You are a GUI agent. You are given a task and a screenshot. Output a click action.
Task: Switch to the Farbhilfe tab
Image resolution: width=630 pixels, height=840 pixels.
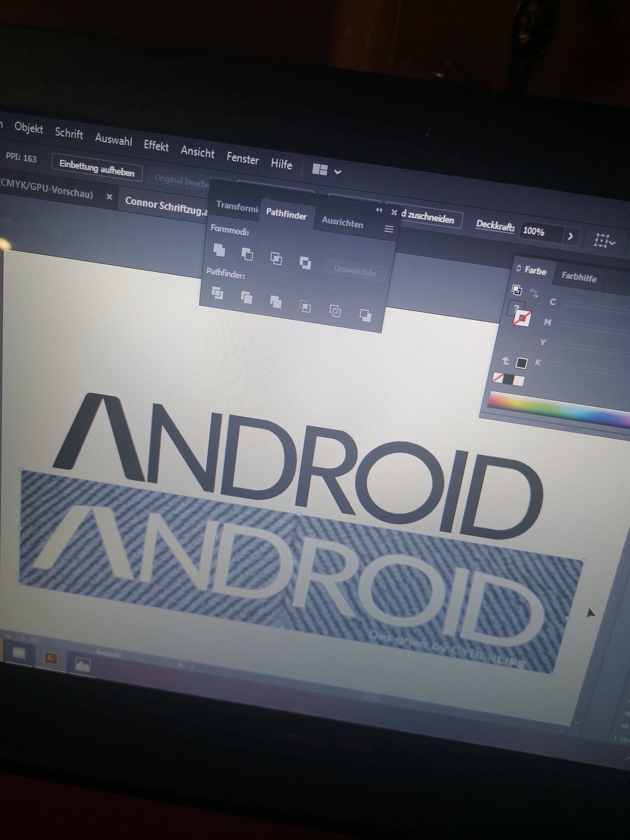pyautogui.click(x=578, y=277)
